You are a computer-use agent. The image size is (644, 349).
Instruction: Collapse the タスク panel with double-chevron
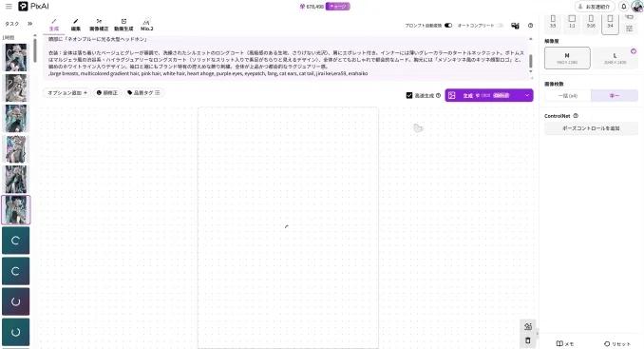pos(29,24)
